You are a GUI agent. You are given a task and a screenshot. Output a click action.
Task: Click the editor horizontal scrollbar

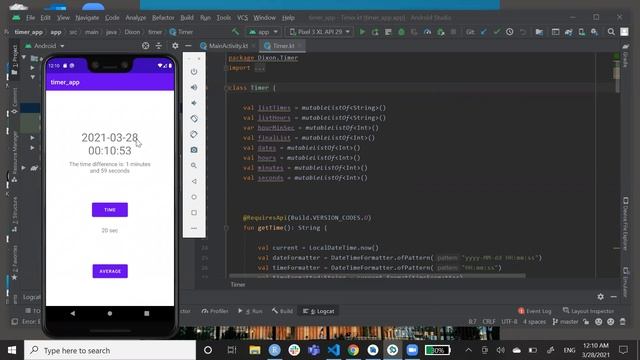click(x=377, y=276)
